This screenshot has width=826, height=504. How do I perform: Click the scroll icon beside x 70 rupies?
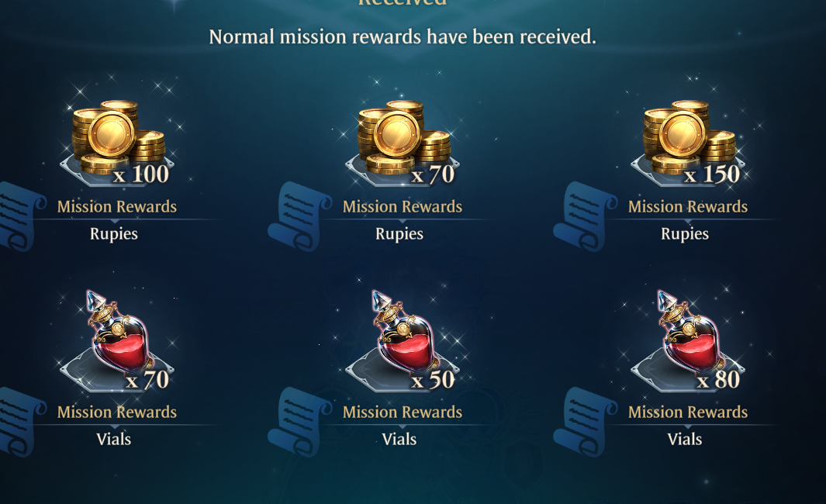299,216
